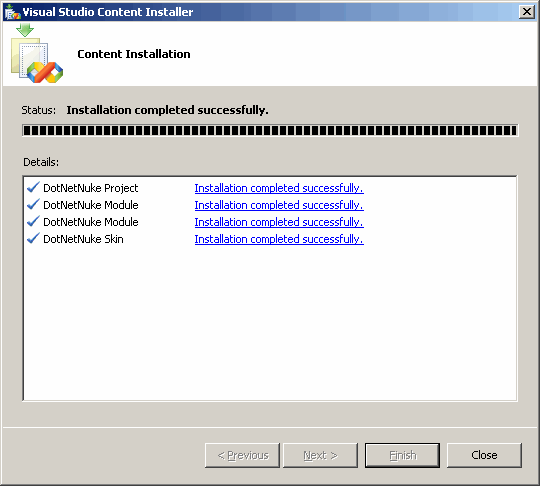
Task: Open DotNetNuke Project installation result link
Action: coord(279,188)
